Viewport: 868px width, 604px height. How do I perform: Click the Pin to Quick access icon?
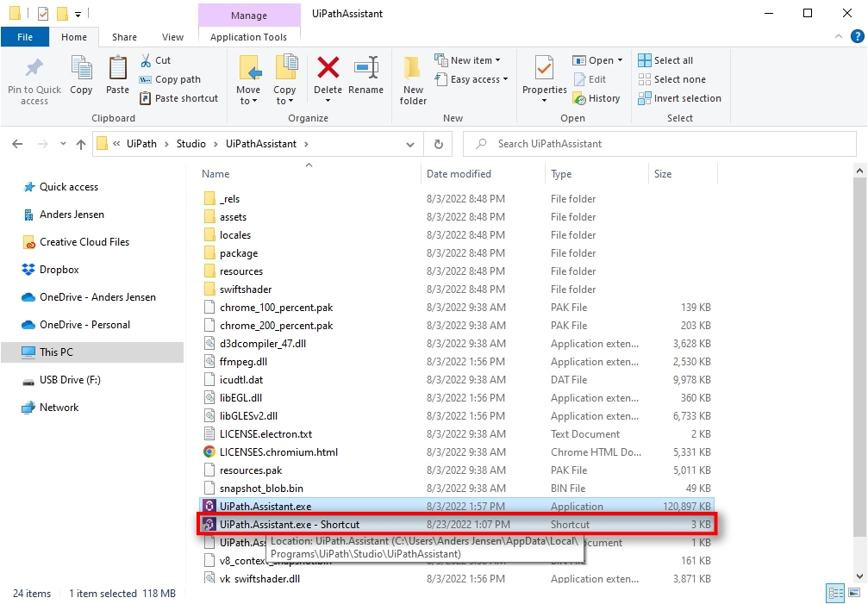[34, 69]
